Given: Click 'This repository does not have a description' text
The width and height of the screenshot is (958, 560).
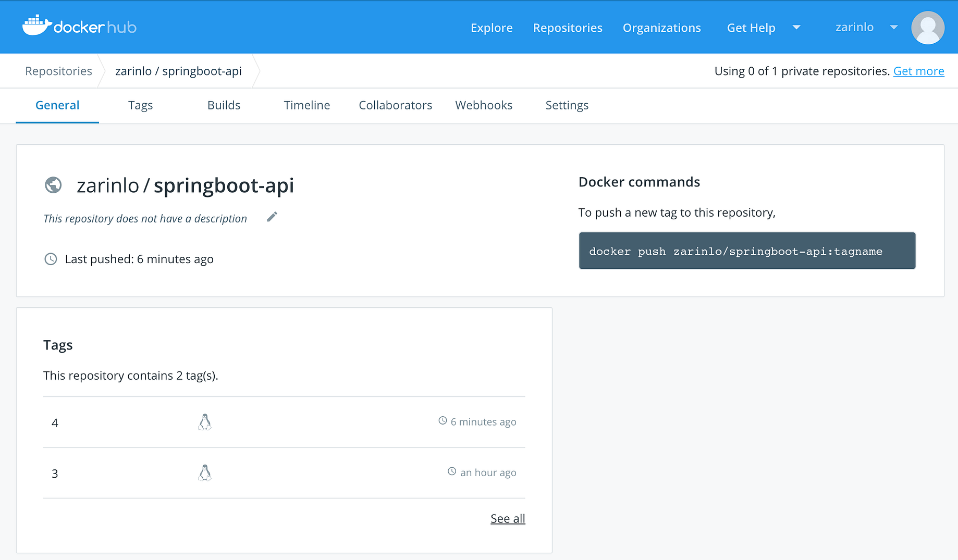Looking at the screenshot, I should click(x=145, y=219).
